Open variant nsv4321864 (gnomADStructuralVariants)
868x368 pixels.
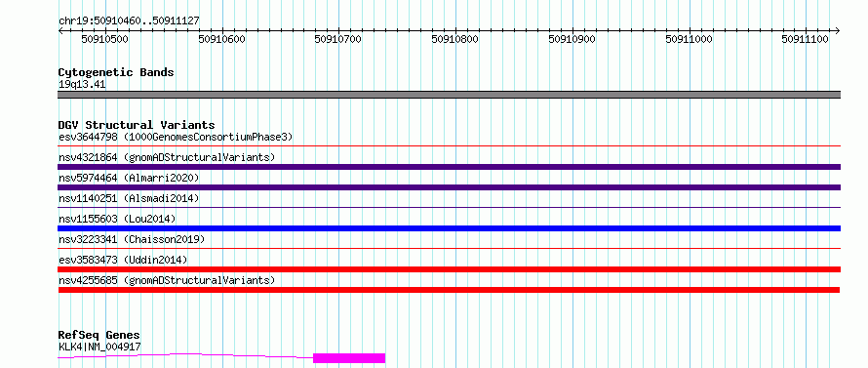[167, 157]
